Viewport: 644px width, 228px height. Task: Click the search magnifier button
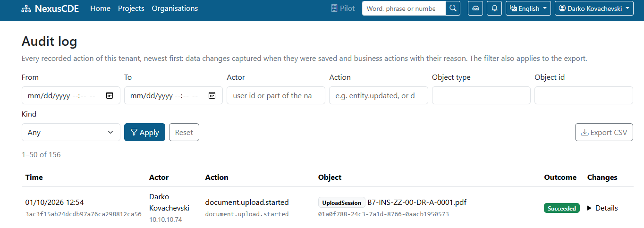click(453, 8)
